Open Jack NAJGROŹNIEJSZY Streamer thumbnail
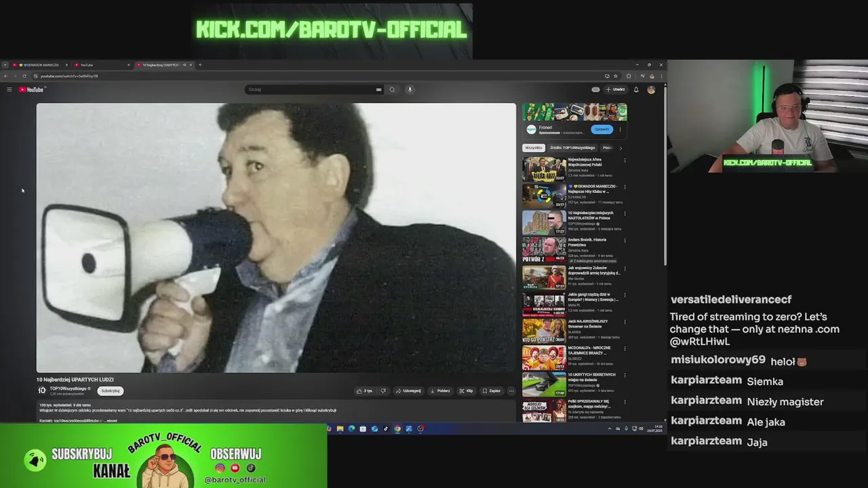This screenshot has width=868, height=488. [544, 331]
